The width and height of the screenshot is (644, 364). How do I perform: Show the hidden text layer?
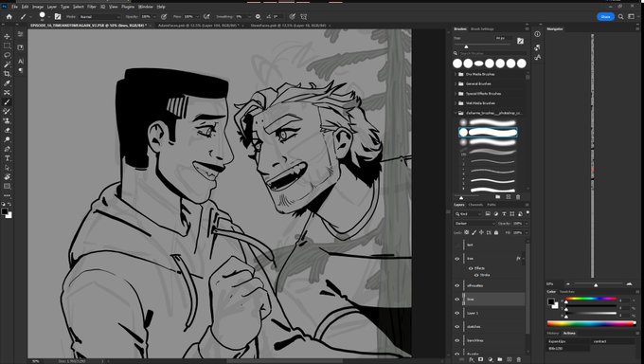tap(457, 245)
